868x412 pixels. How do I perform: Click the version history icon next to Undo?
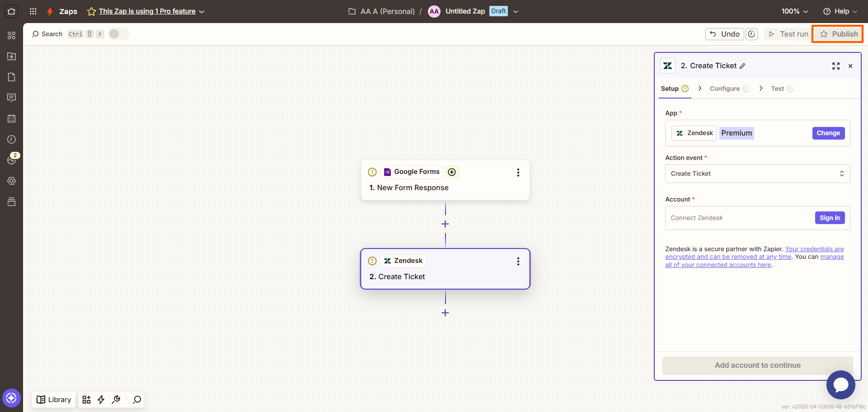(x=751, y=34)
